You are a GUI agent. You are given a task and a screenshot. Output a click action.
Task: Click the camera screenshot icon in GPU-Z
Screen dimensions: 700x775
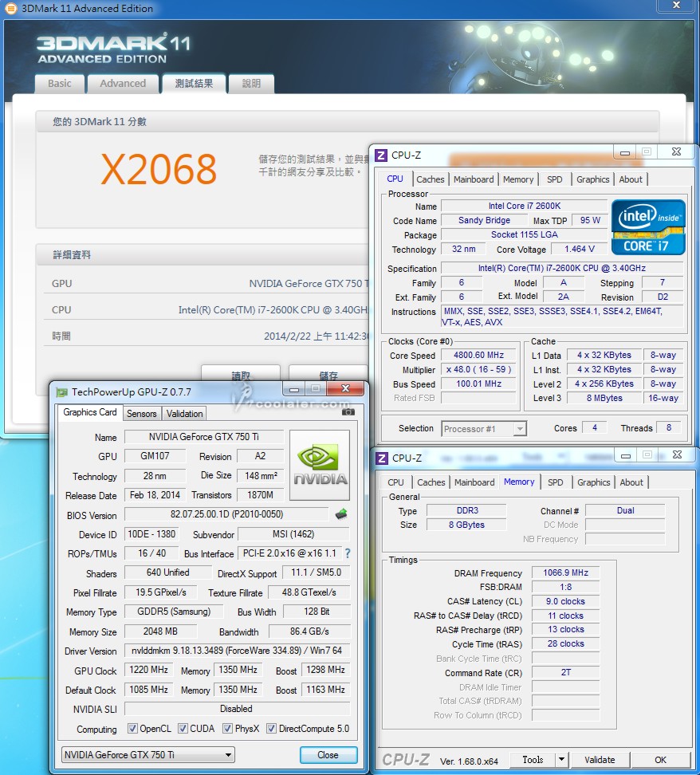348,411
